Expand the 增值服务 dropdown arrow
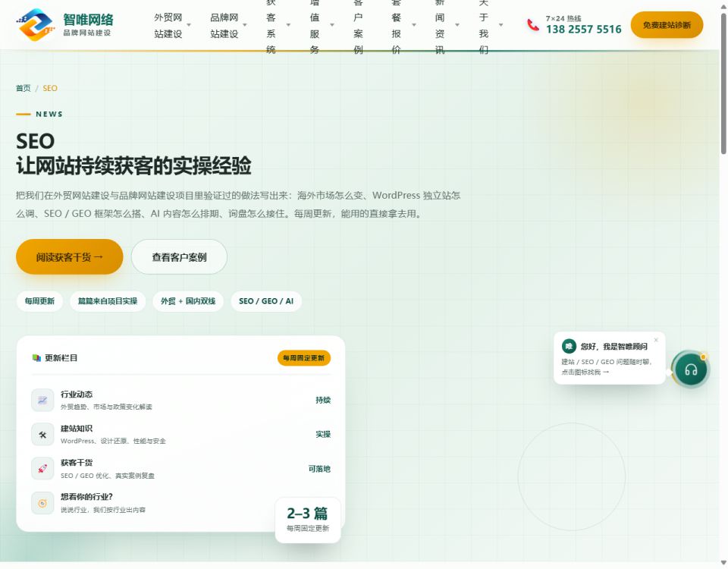 click(x=332, y=24)
